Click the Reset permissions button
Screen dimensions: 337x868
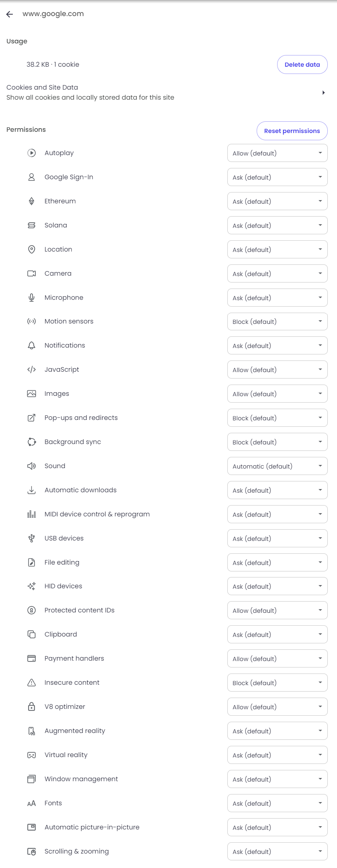tap(292, 131)
